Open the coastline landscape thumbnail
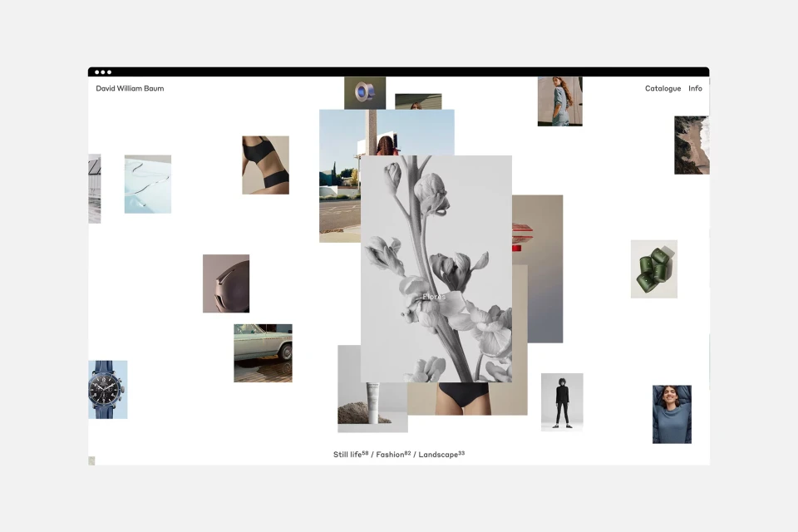This screenshot has height=532, width=798. [x=692, y=145]
